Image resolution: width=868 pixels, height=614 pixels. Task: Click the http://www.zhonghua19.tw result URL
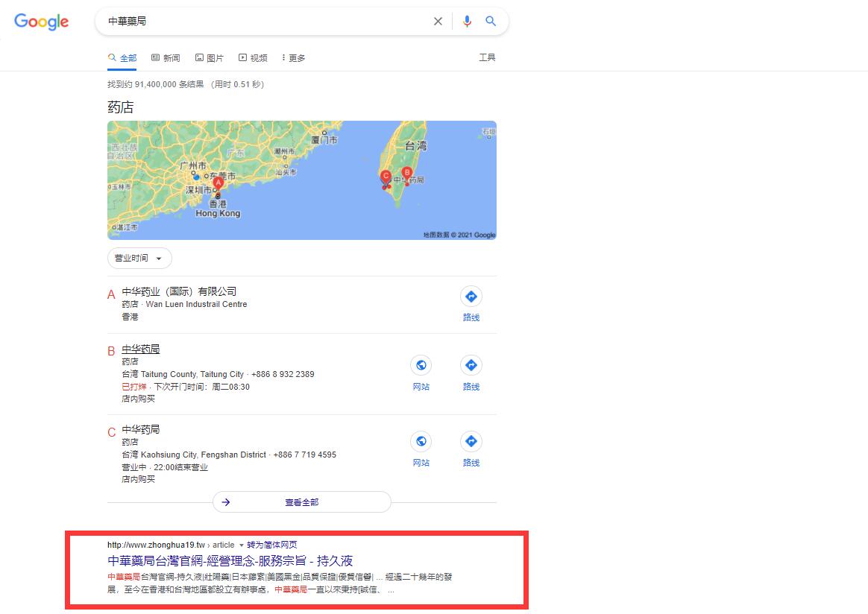(156, 545)
